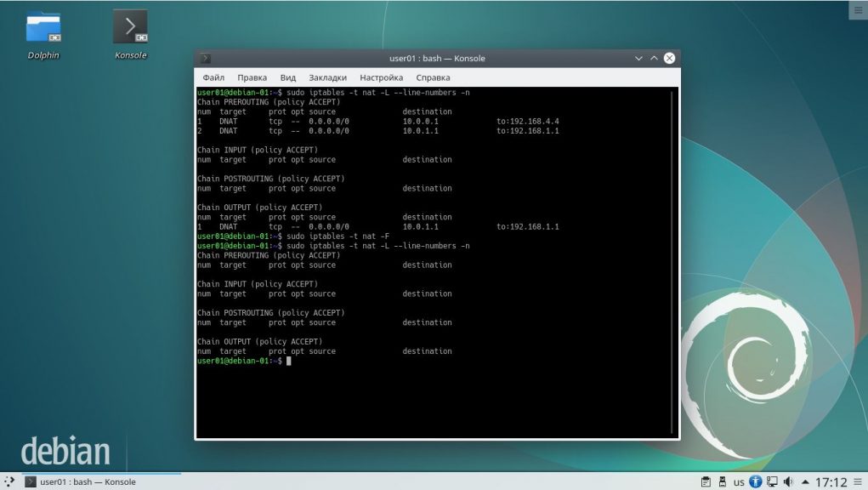The image size is (868, 490).
Task: Close the Konsole window
Action: point(669,58)
